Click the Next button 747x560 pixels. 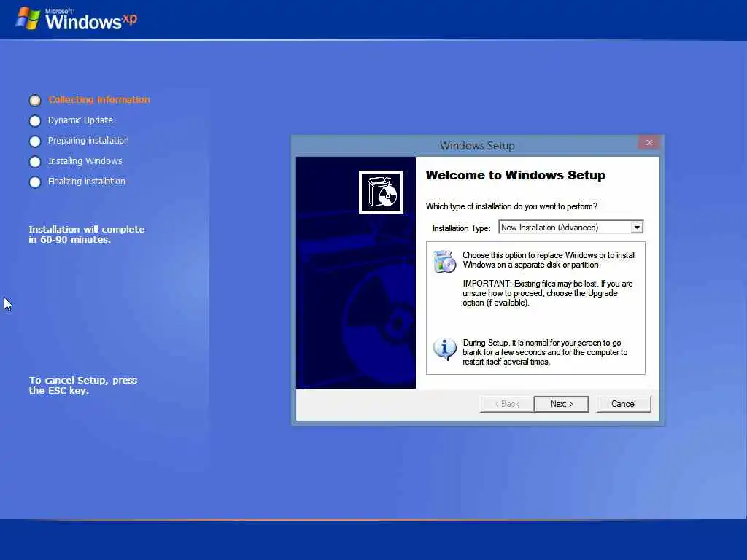(561, 404)
